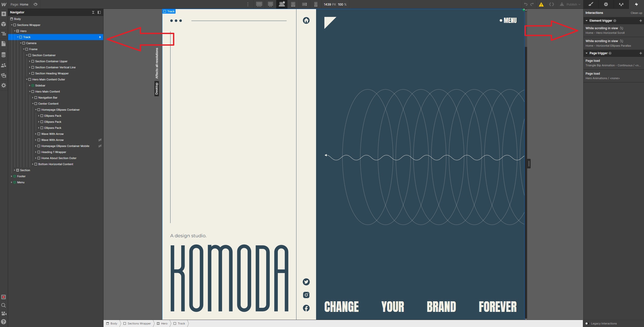
Task: Select the mobile portrait breakpoint icon
Action: point(316,4)
